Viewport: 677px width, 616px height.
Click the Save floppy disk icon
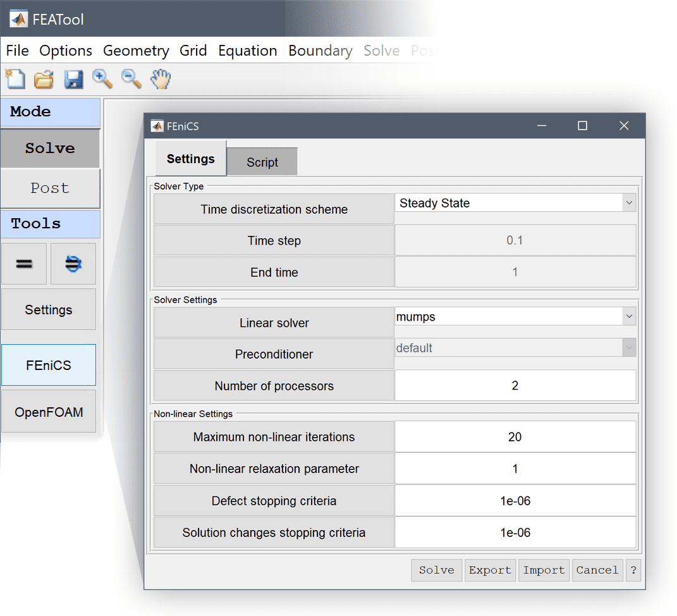[73, 80]
